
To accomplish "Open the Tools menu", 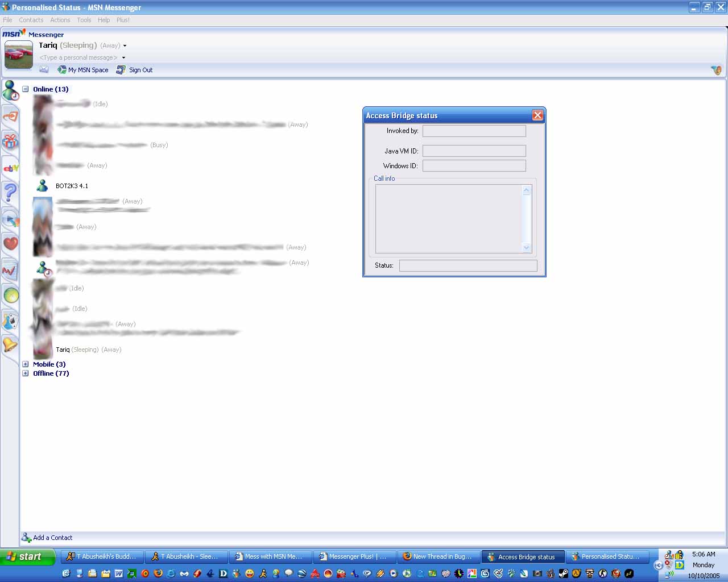I will pyautogui.click(x=84, y=20).
